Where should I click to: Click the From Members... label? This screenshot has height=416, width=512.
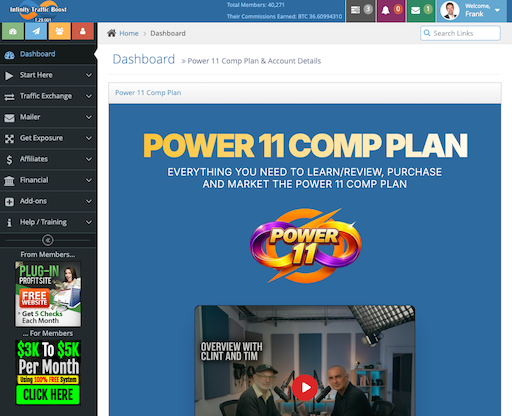point(48,255)
